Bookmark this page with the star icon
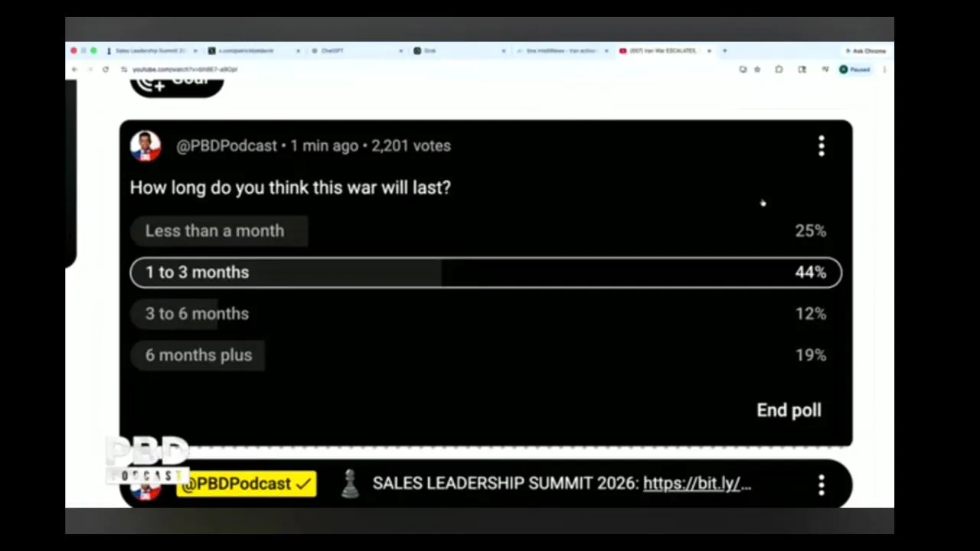 point(757,70)
